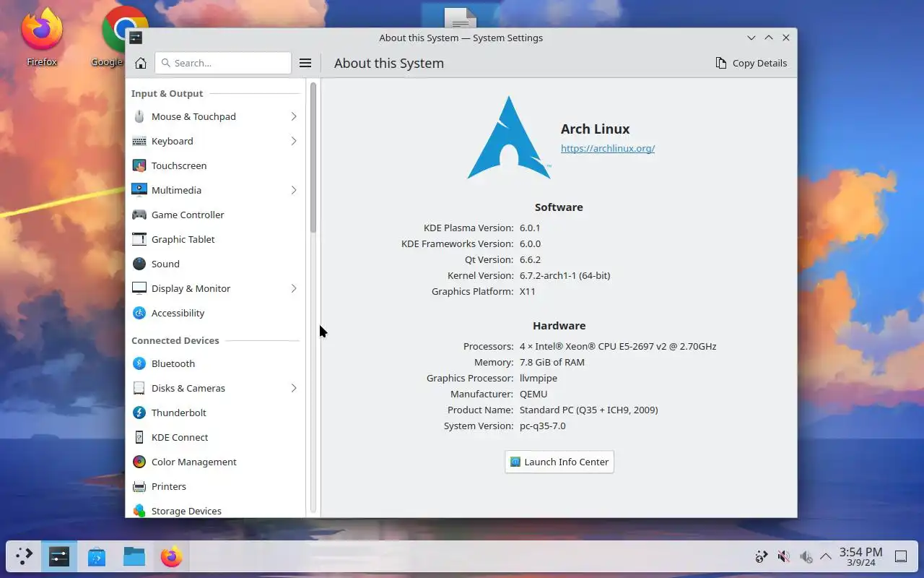
Task: Click the llvmpipe graphics processor value
Action: point(539,378)
